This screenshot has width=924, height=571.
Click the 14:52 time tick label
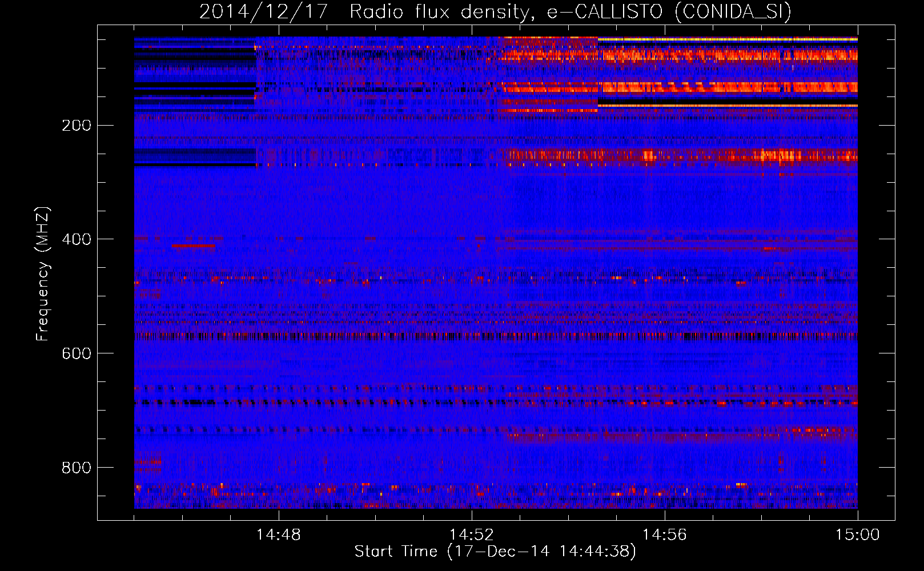(x=472, y=534)
